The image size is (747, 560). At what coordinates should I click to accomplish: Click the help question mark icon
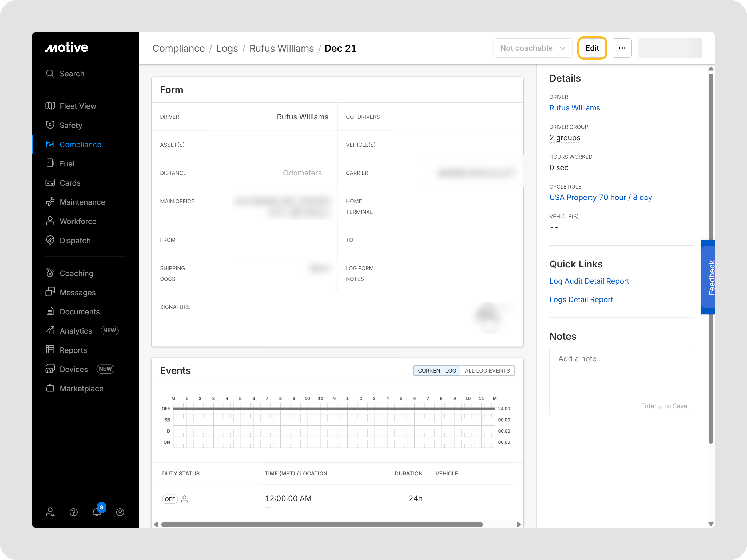(x=74, y=512)
